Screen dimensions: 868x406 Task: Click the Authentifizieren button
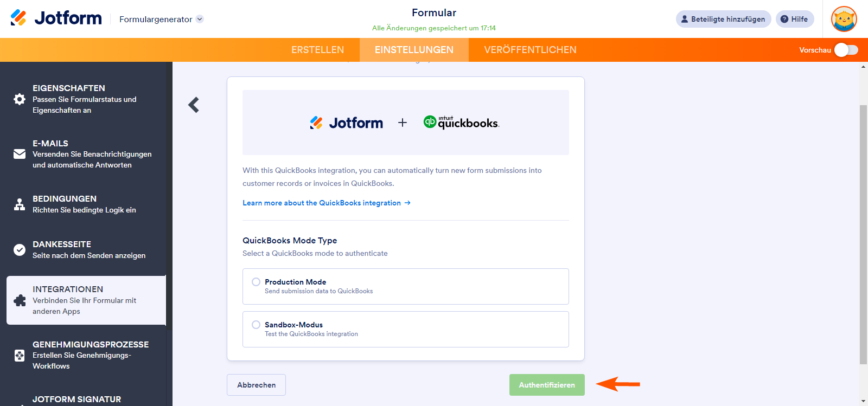[x=546, y=385]
